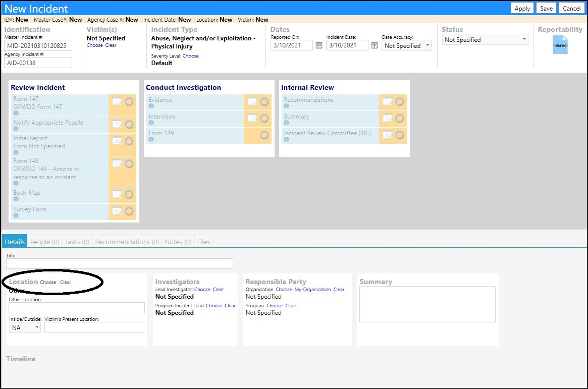The height and width of the screenshot is (389, 588).
Task: Choose the Lead Investigator
Action: tap(202, 289)
